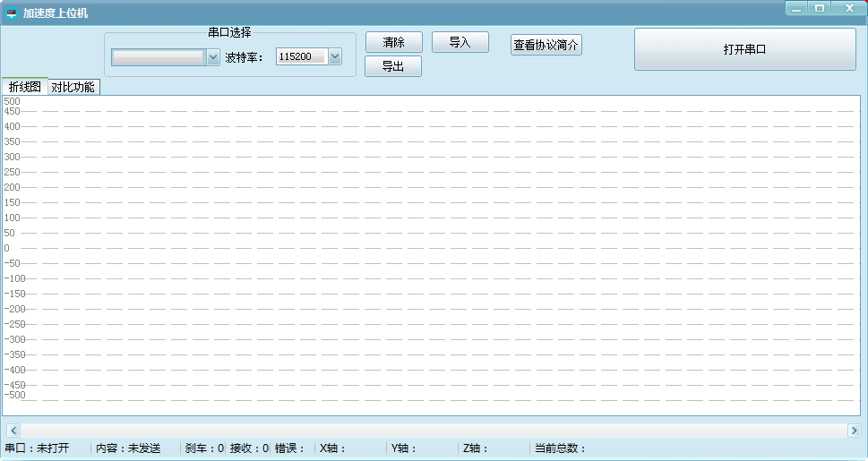The height and width of the screenshot is (461, 868).
Task: Click the window title 加速度上位机
Action: click(56, 13)
